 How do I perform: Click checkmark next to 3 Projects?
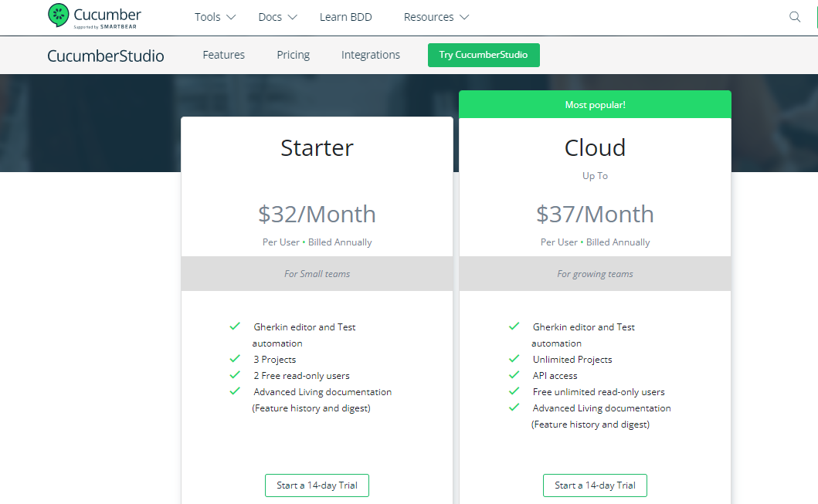click(235, 359)
